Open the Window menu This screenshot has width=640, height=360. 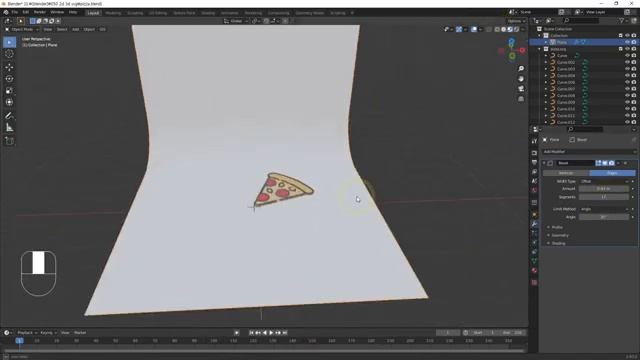click(57, 12)
